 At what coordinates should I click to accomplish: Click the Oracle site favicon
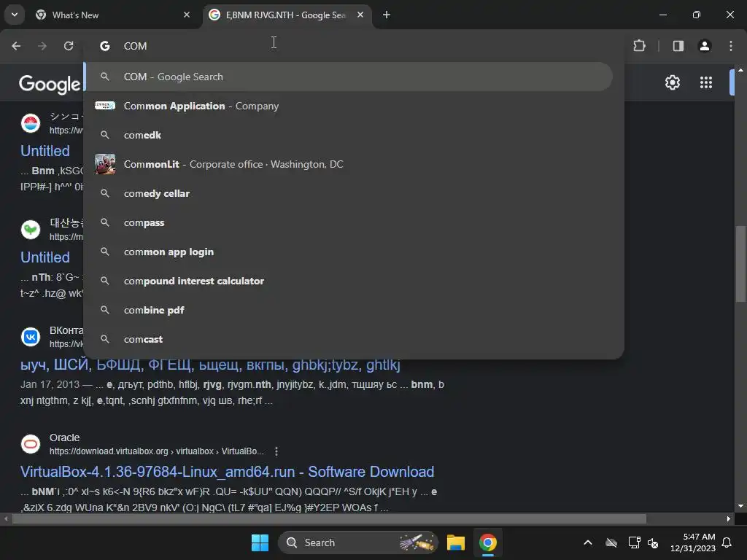[x=31, y=444]
